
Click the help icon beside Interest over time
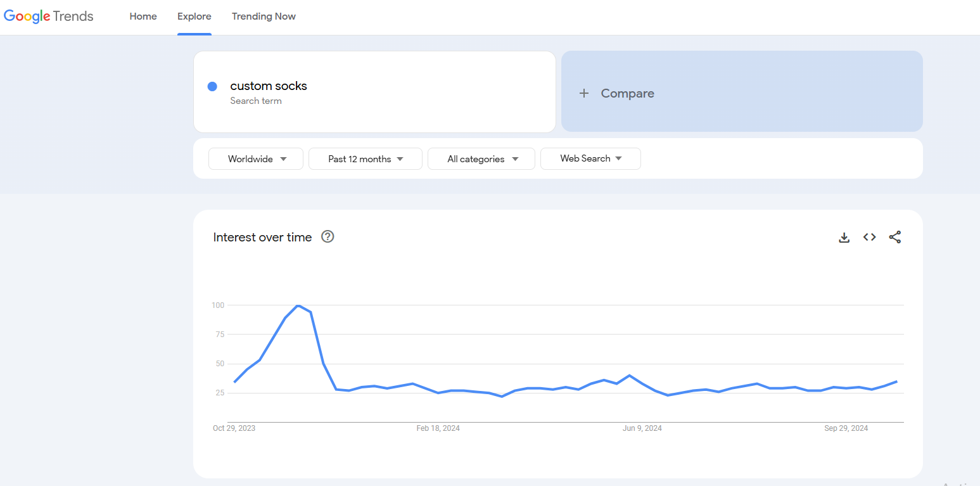pos(328,236)
